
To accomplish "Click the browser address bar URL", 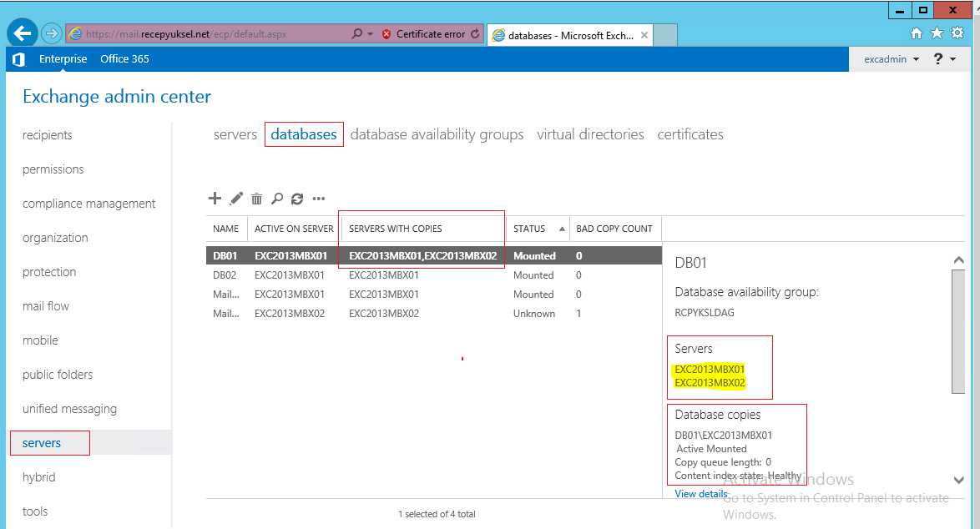I will tap(186, 33).
